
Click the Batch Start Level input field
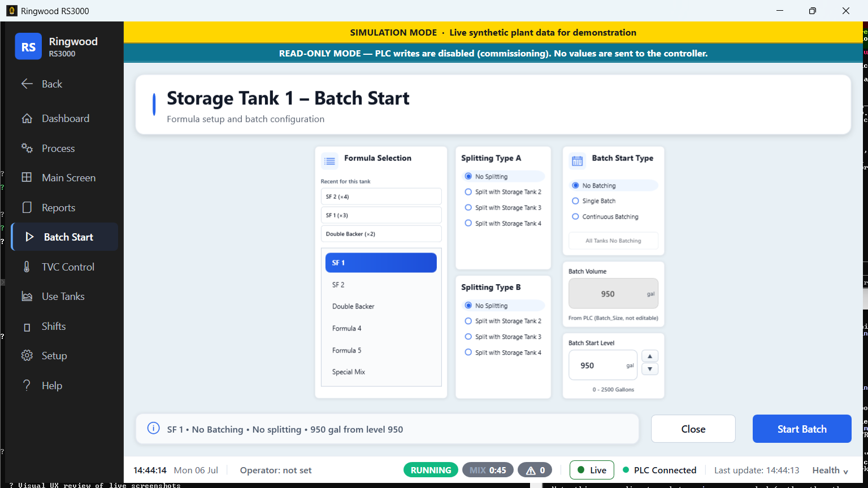(603, 365)
